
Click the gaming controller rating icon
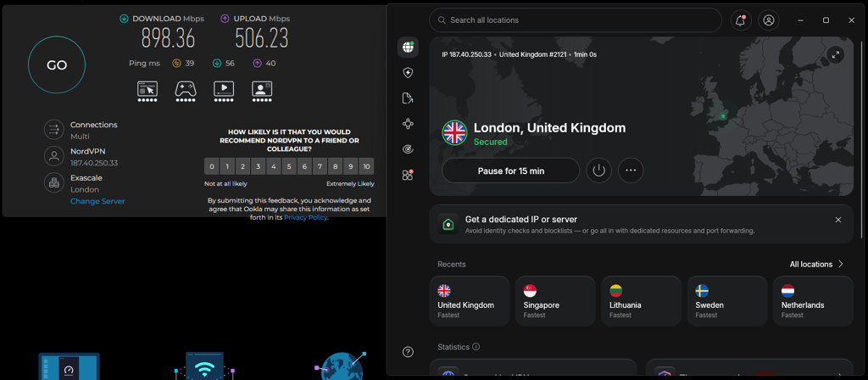[186, 92]
